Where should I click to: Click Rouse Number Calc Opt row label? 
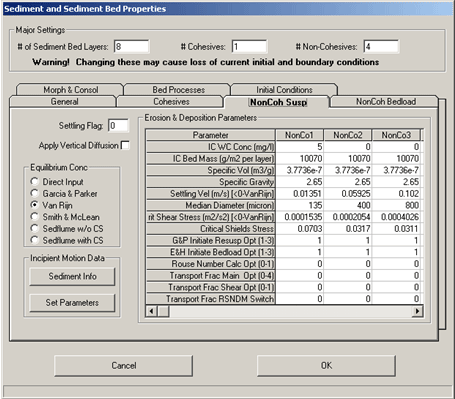[210, 264]
